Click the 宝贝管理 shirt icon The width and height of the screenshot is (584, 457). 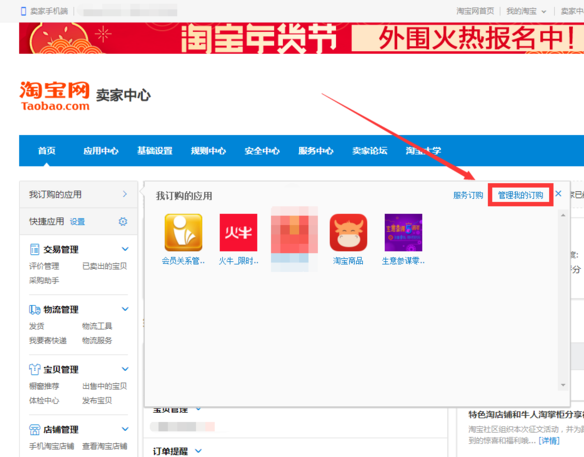point(35,369)
